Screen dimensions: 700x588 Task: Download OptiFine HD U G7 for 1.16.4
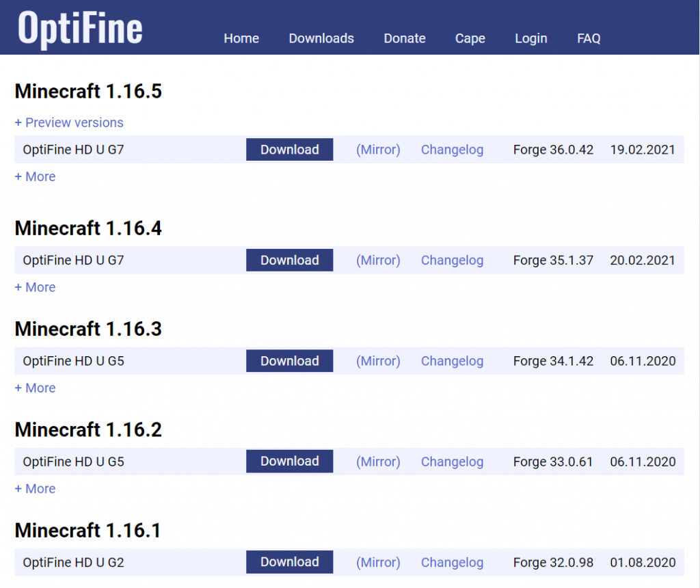(290, 260)
